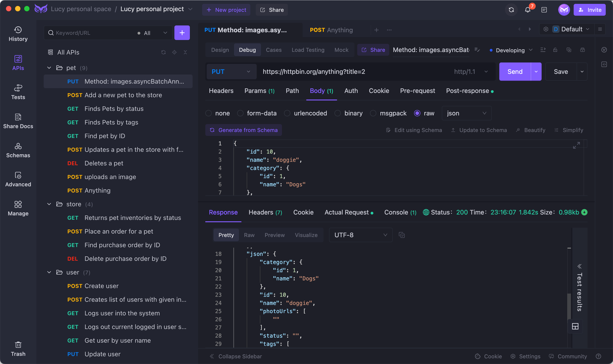The height and width of the screenshot is (364, 613).
Task: Add a new request tab
Action: pos(377,30)
